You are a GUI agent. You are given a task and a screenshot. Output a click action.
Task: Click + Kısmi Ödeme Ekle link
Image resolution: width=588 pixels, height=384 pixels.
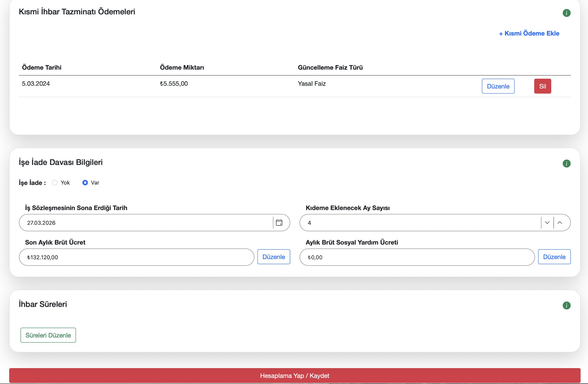pyautogui.click(x=529, y=33)
